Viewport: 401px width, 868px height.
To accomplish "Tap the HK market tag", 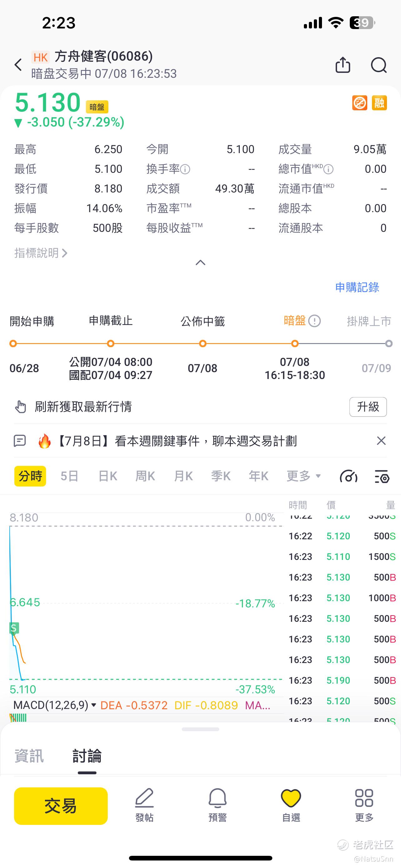I will 41,57.
